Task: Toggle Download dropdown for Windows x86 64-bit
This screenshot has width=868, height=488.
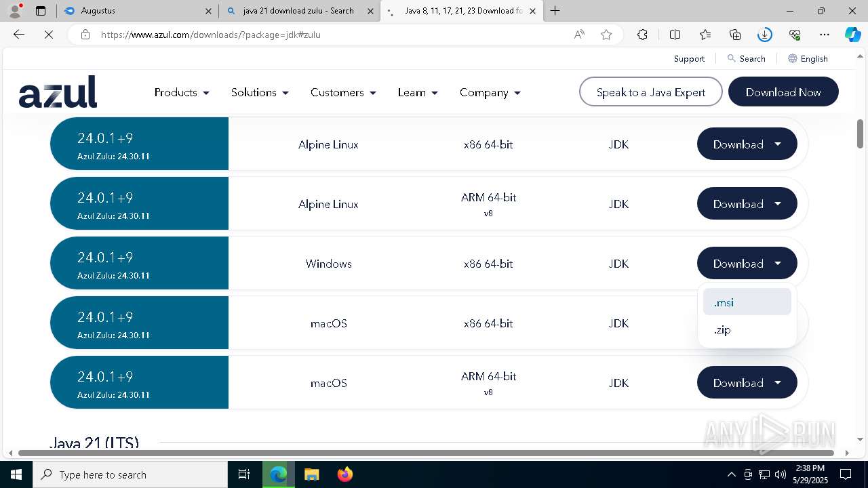Action: pyautogui.click(x=747, y=264)
